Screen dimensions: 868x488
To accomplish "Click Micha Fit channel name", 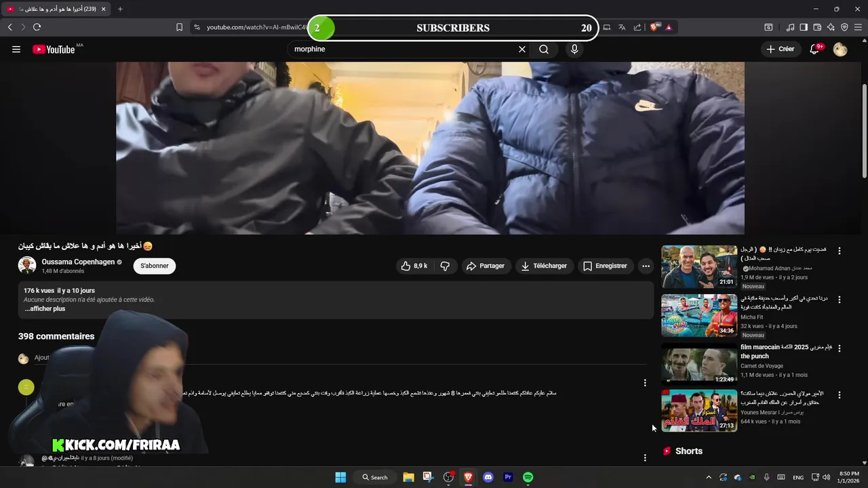I will 752,317.
